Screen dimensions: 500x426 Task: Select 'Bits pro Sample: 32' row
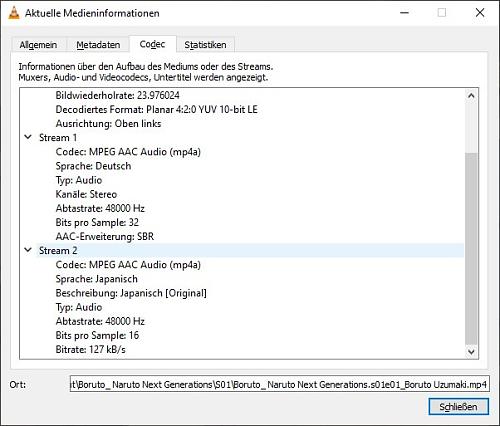point(97,222)
